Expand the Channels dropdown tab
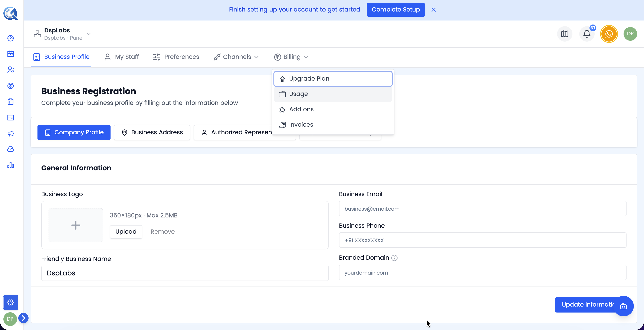Image resolution: width=644 pixels, height=330 pixels. pyautogui.click(x=236, y=57)
